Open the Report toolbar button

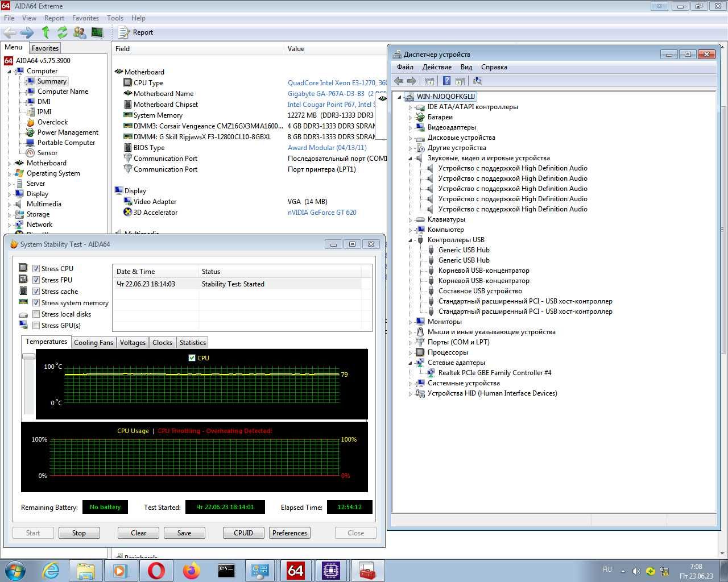click(x=135, y=32)
